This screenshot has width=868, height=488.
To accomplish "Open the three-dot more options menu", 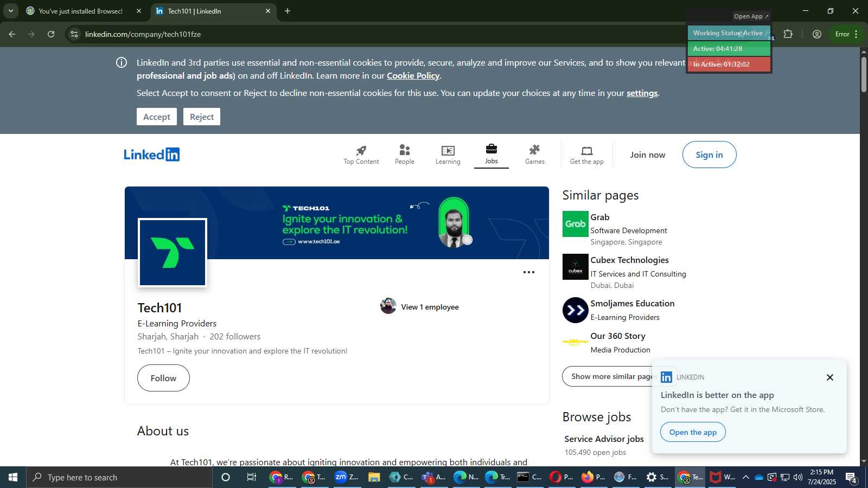I will (529, 272).
